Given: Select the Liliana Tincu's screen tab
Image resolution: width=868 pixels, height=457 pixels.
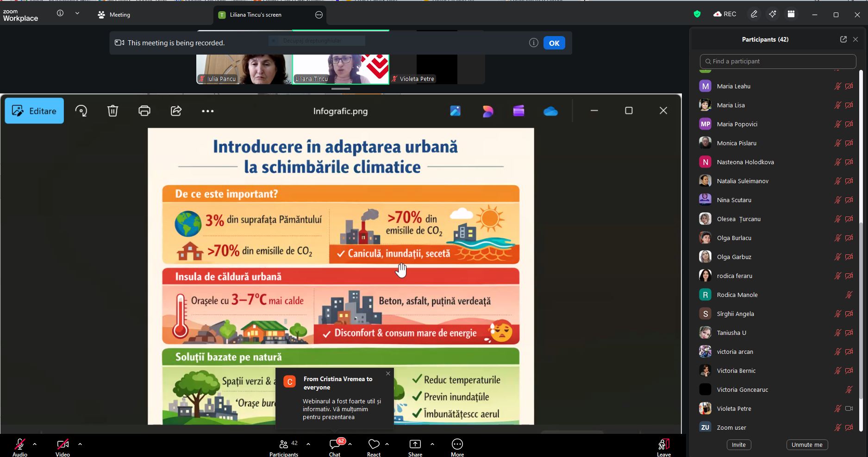Looking at the screenshot, I should [256, 15].
